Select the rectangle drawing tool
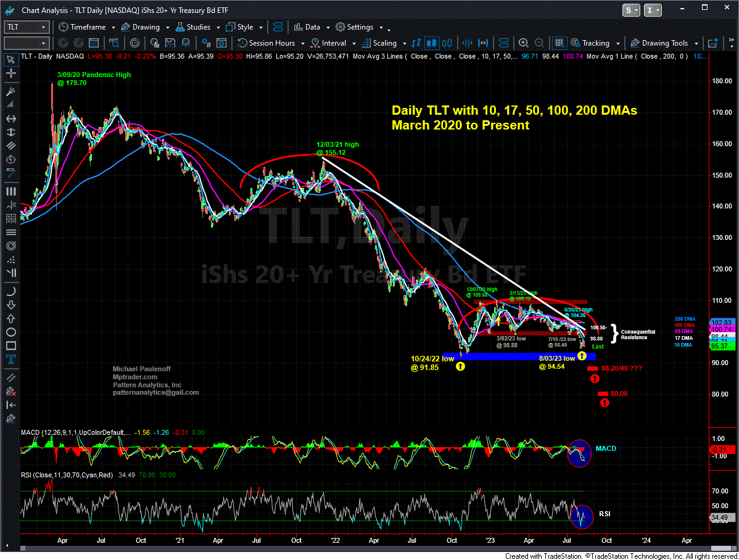The width and height of the screenshot is (739, 560). [x=10, y=346]
